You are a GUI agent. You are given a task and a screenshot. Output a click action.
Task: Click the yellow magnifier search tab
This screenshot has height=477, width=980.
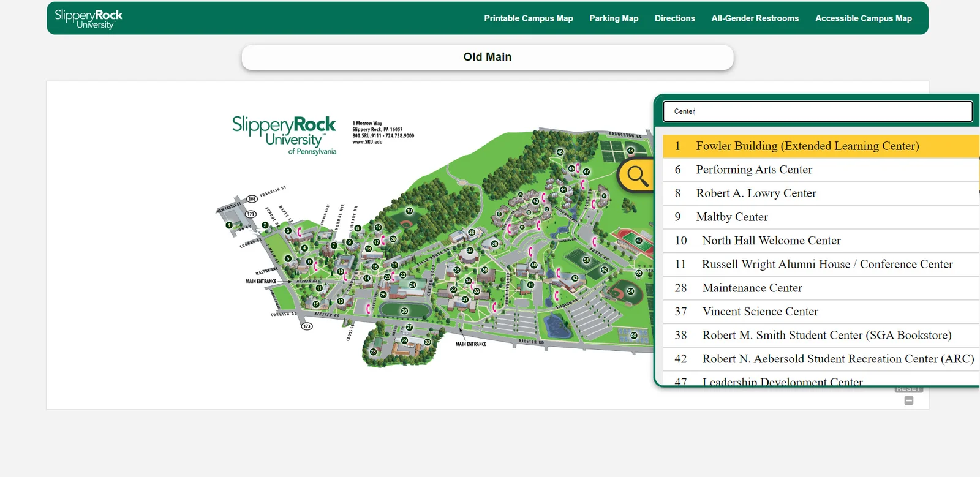[637, 176]
